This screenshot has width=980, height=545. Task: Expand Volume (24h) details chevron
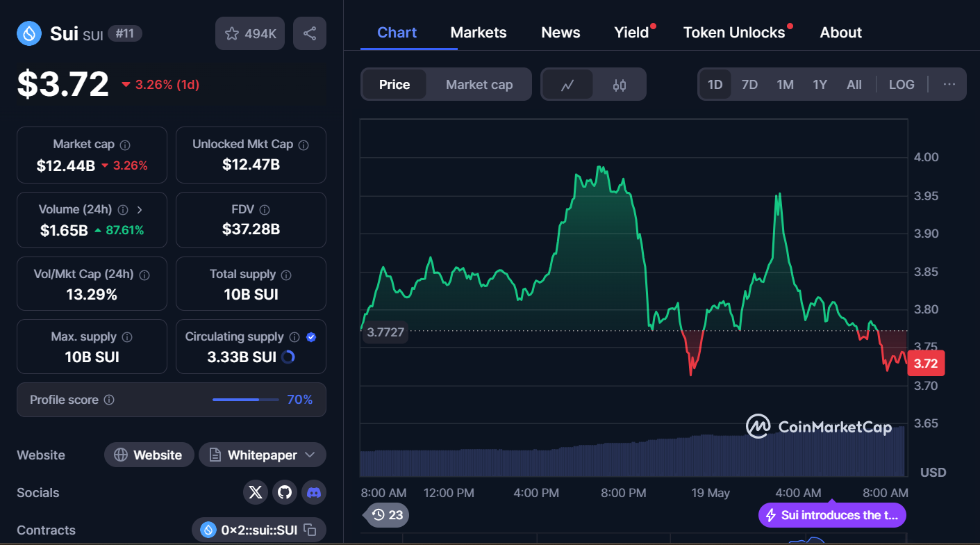(x=140, y=209)
